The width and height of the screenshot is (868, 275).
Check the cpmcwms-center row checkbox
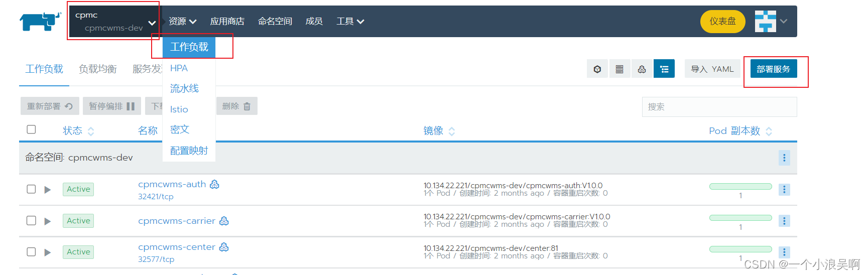pyautogui.click(x=31, y=252)
